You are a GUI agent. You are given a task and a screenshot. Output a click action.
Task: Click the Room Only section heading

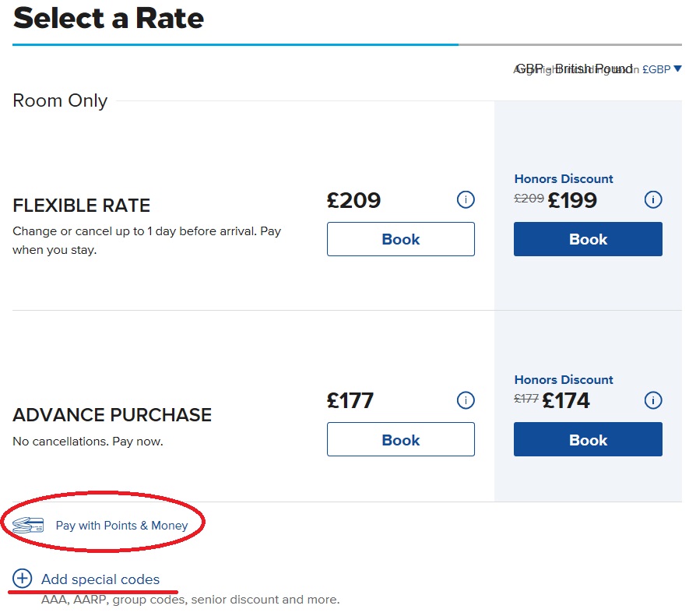60,100
